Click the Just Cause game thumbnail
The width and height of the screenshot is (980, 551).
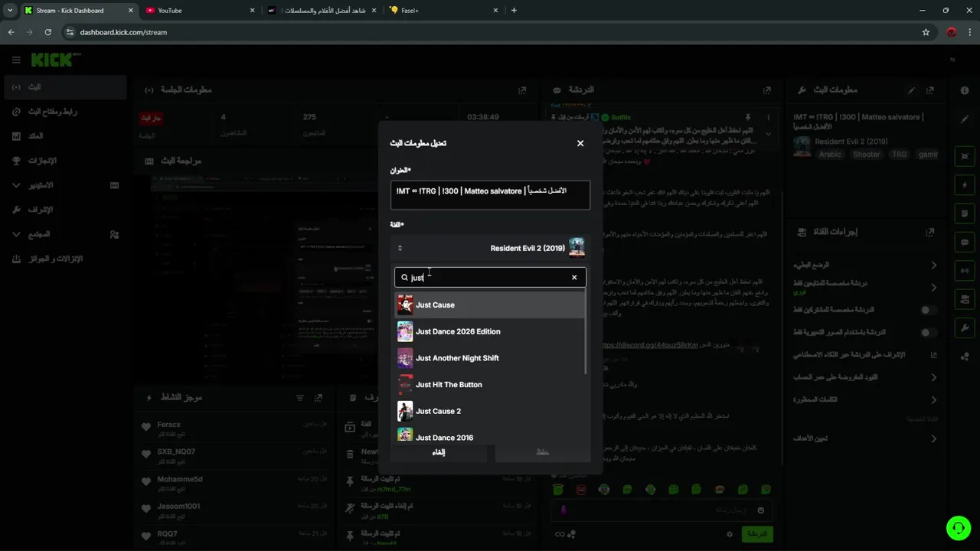(x=405, y=305)
